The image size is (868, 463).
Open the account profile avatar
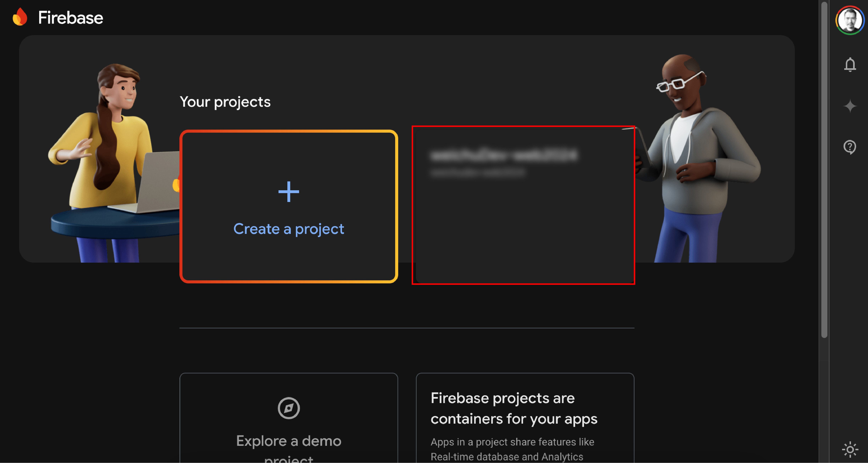click(849, 20)
